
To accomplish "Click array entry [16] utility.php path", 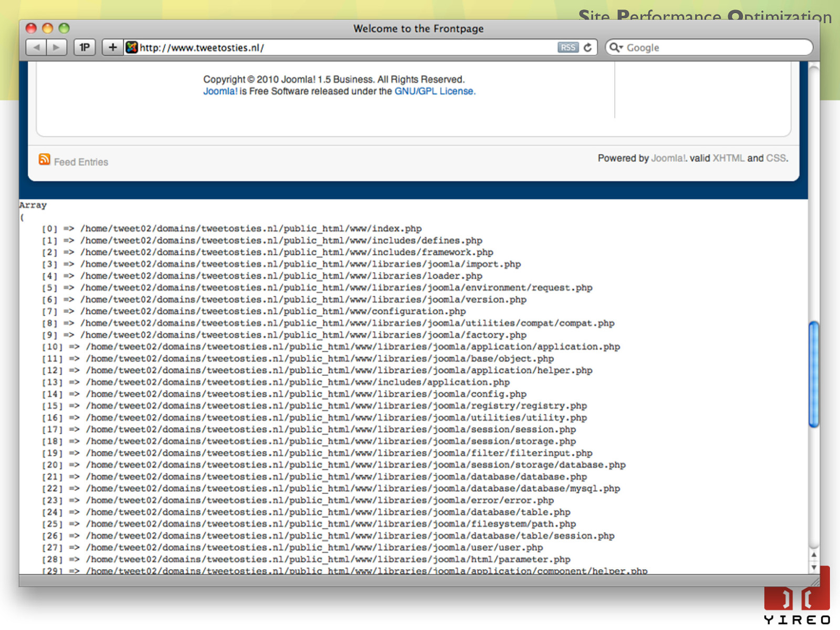I will 337,417.
